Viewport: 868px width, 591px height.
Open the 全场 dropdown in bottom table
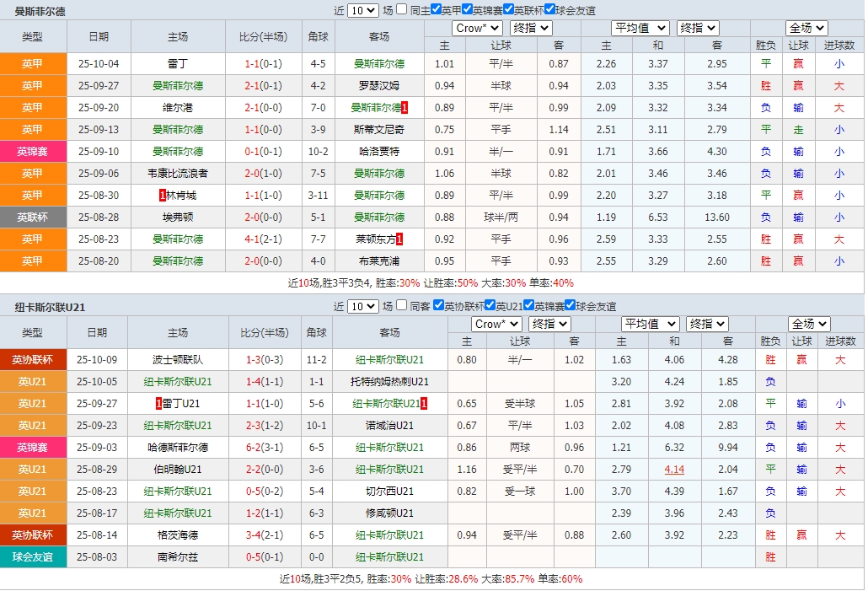click(809, 324)
